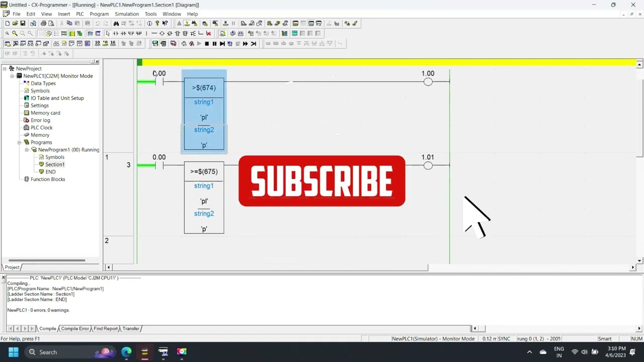
Task: Select Section1 in project tree
Action: pyautogui.click(x=55, y=164)
